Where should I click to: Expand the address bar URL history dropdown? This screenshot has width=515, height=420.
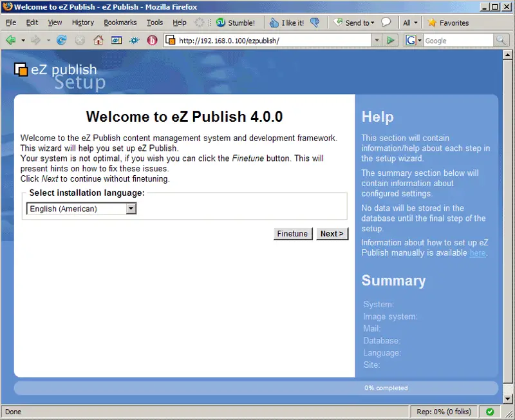coord(377,41)
